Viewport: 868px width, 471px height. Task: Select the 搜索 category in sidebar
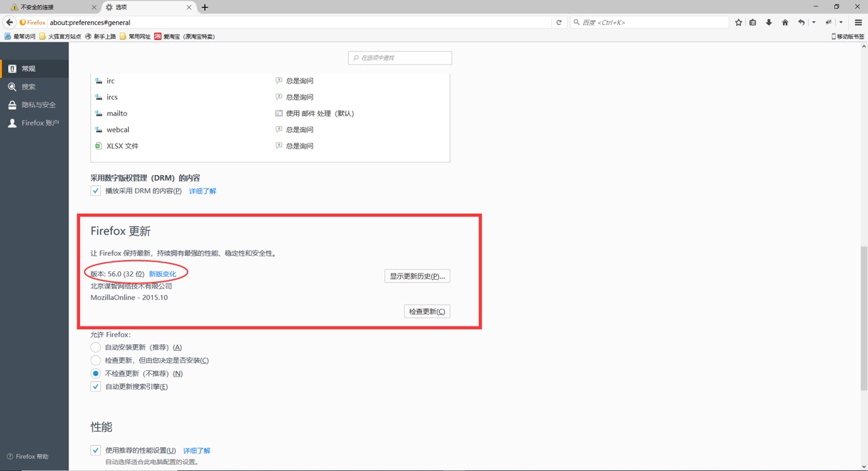[34, 87]
